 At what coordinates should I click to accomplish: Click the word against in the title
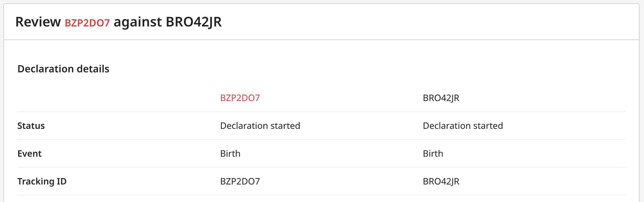(138, 22)
